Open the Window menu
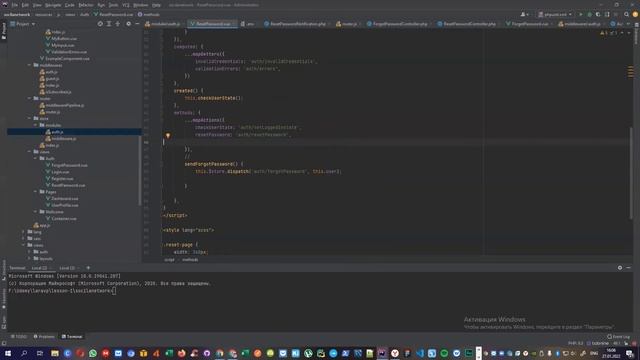 click(x=140, y=5)
